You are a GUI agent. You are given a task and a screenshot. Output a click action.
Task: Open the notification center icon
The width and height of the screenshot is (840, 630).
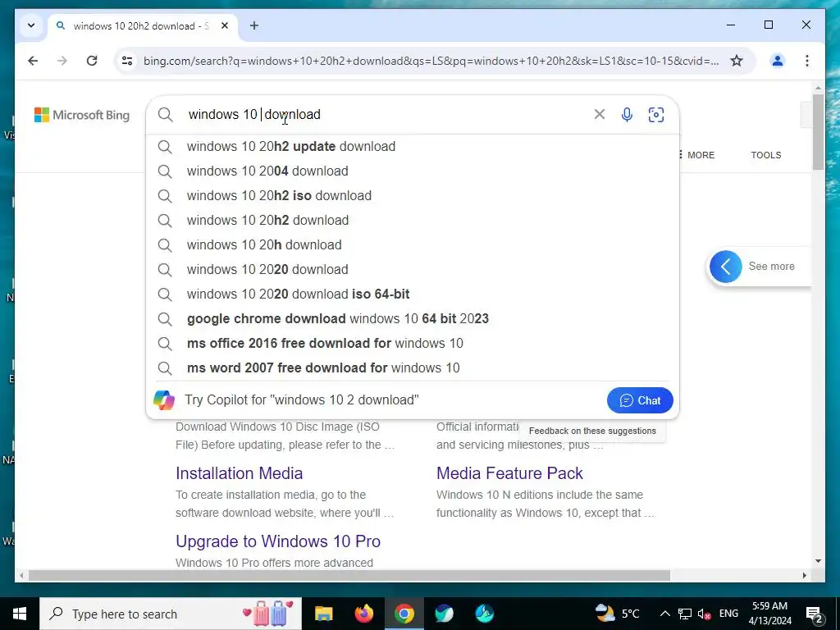coord(815,614)
